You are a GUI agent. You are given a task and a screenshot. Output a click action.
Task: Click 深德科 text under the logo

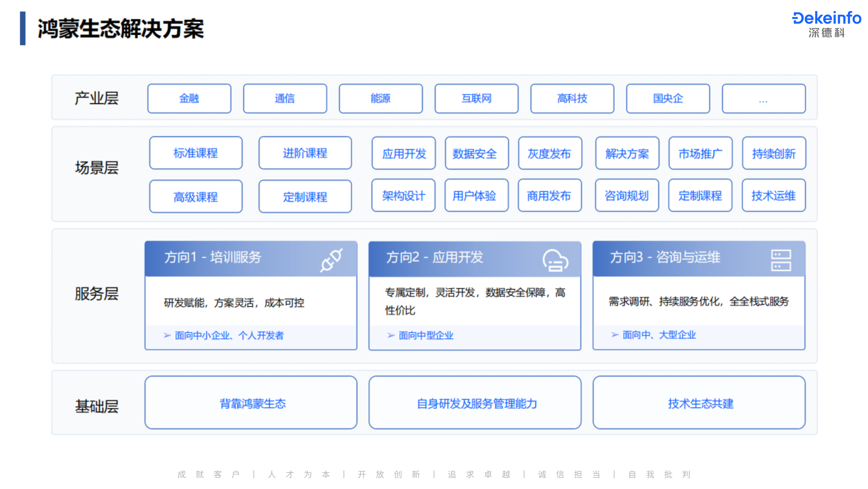coord(826,33)
